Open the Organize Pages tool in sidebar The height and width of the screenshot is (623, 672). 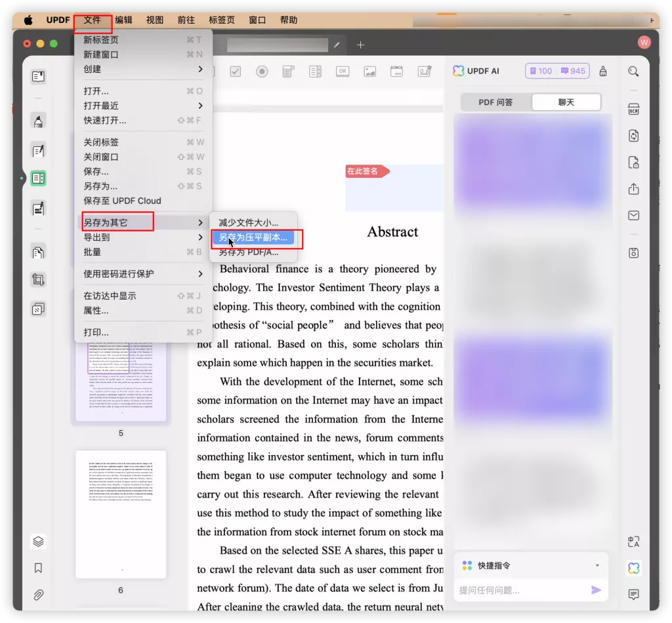(38, 252)
